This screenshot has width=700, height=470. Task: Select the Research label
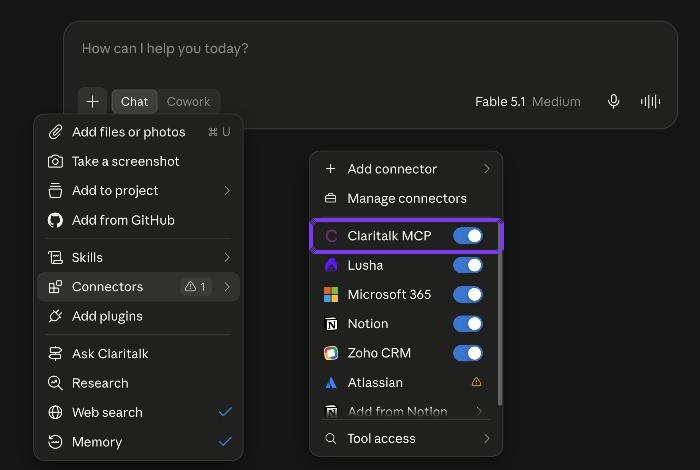(x=100, y=383)
